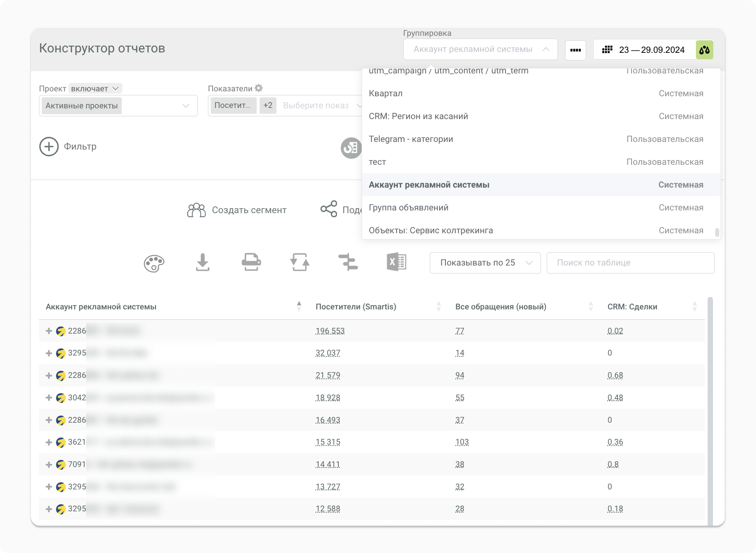The image size is (756, 553).
Task: Click the gear icon next to Показатели
Action: pos(259,88)
